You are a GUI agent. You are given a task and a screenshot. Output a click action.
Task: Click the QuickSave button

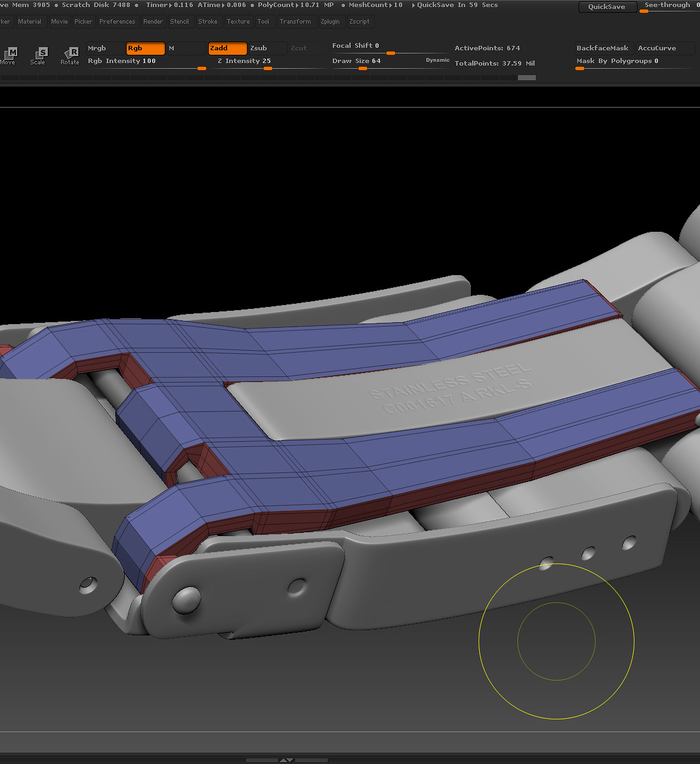[x=606, y=7]
